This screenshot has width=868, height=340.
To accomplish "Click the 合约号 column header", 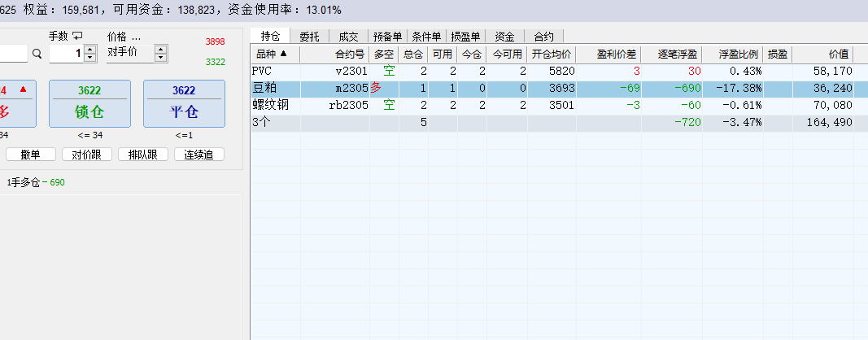I will [335, 54].
